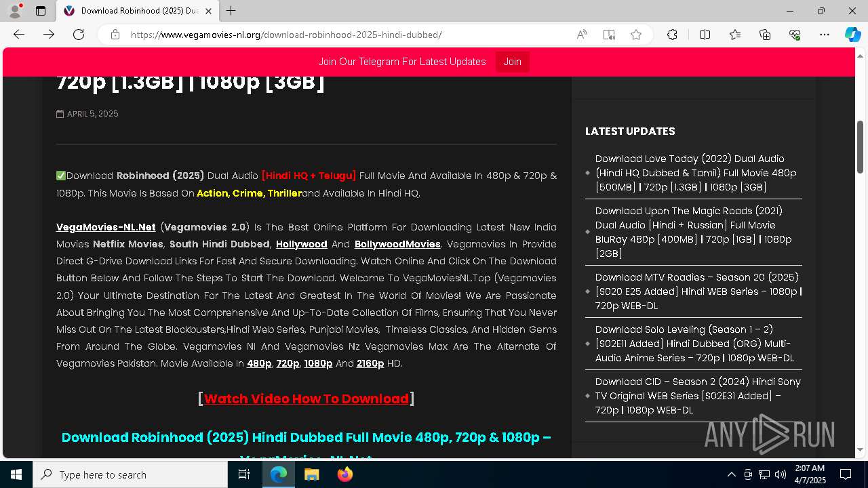Open the Copilot sidebar
868x488 pixels.
pos(852,35)
